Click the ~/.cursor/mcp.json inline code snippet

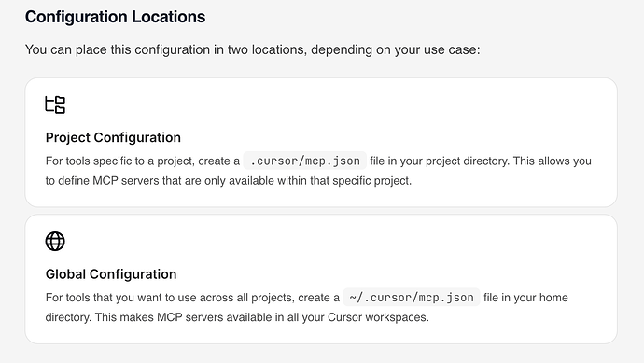(411, 298)
